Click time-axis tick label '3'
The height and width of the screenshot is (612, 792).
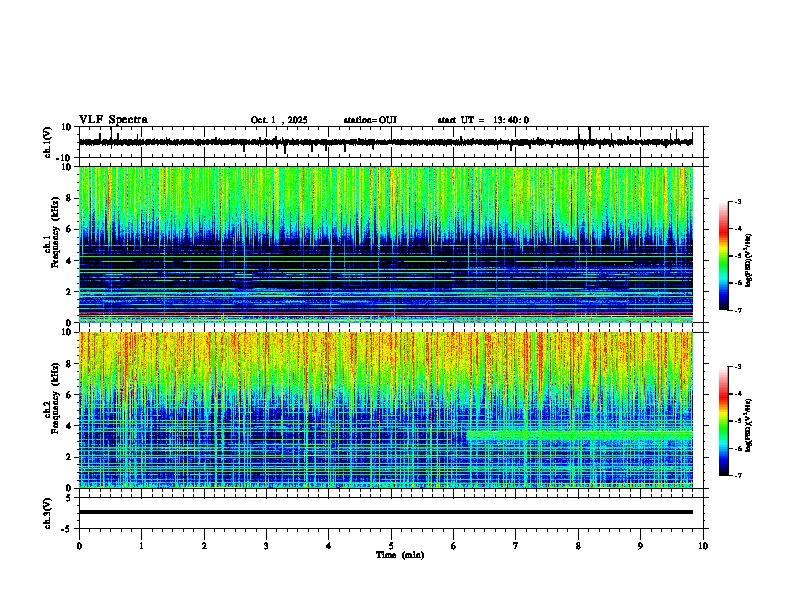266,546
